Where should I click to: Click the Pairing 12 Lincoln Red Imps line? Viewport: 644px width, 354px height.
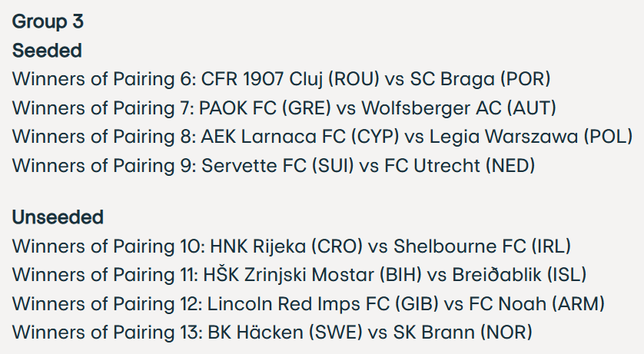coord(308,304)
